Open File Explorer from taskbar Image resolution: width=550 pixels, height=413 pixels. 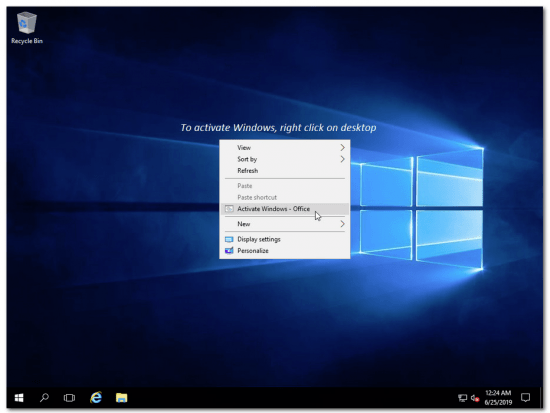click(121, 398)
